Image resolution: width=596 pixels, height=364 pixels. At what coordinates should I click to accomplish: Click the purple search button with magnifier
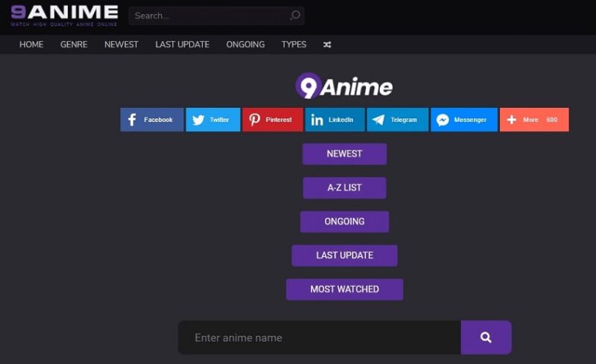[x=486, y=337]
